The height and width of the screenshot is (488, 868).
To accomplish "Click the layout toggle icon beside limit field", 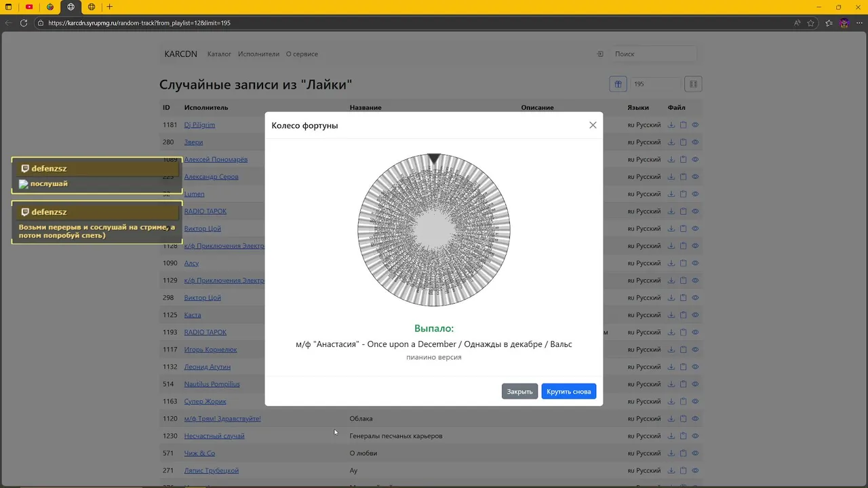I will point(693,84).
